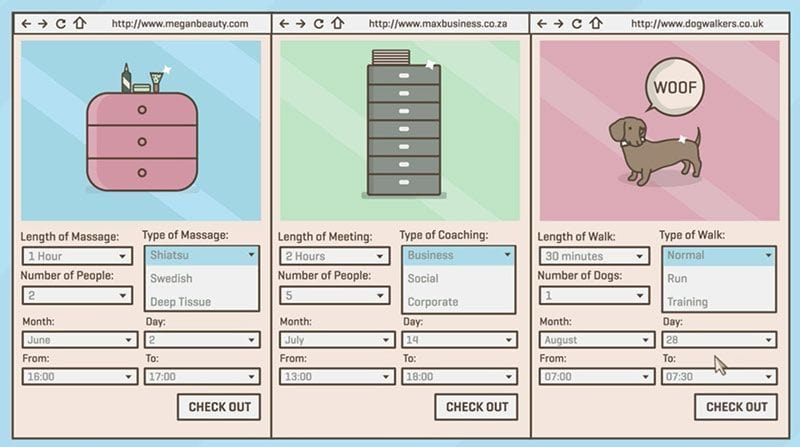Image resolution: width=800 pixels, height=447 pixels.
Task: Select Deep Tissue massage option
Action: point(202,301)
